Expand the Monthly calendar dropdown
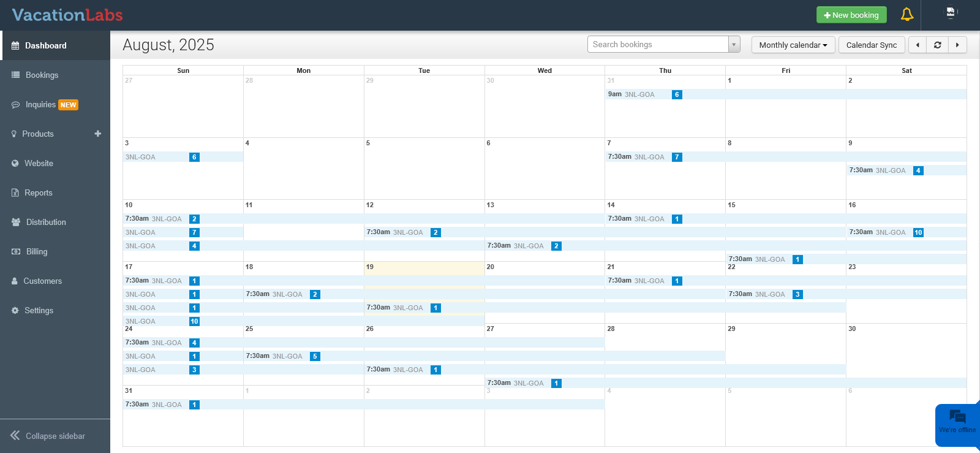Screen dimensions: 980x453 pyautogui.click(x=793, y=45)
